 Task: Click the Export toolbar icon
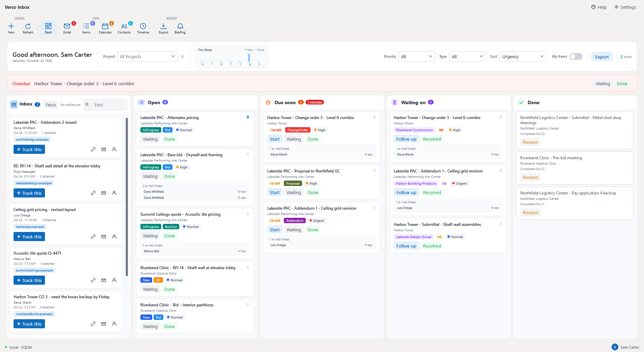tap(163, 28)
